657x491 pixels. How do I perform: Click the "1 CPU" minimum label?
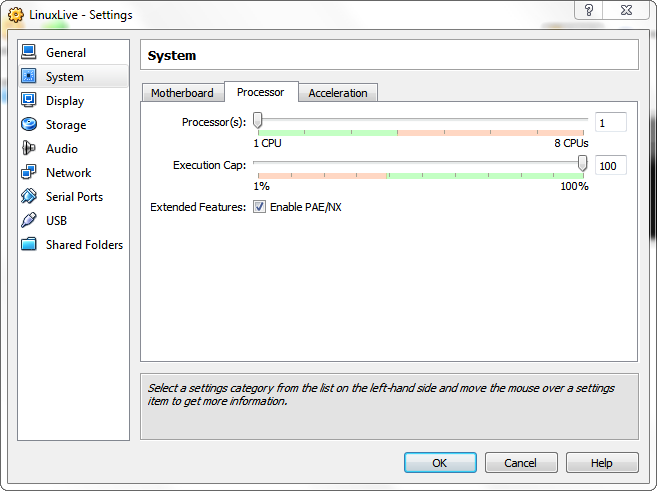pos(267,143)
